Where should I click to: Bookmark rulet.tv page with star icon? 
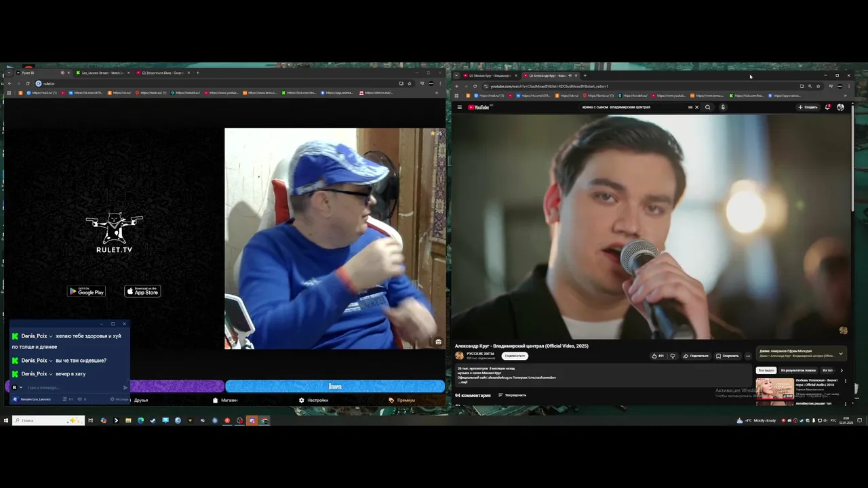click(x=410, y=83)
